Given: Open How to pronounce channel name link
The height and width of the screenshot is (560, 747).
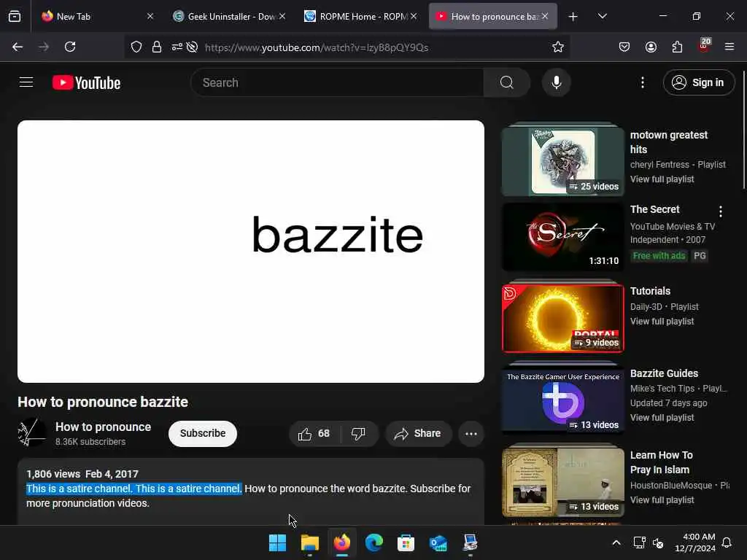Looking at the screenshot, I should (x=103, y=427).
